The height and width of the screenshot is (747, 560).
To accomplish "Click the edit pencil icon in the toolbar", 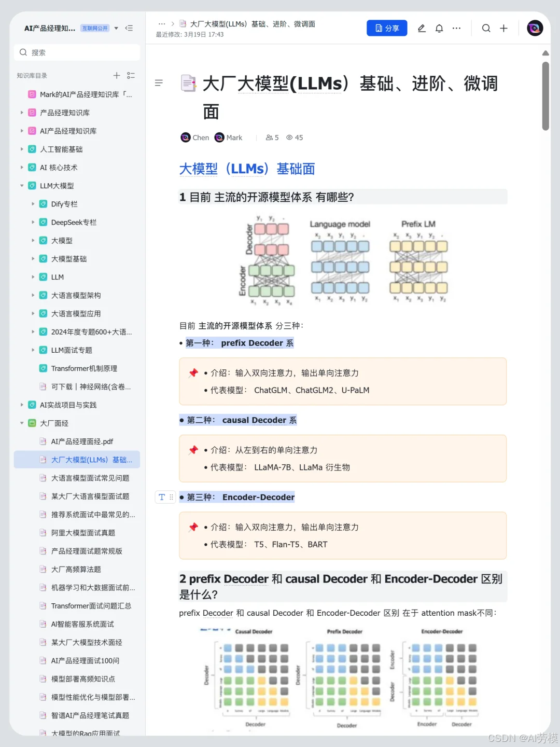I will tap(421, 29).
